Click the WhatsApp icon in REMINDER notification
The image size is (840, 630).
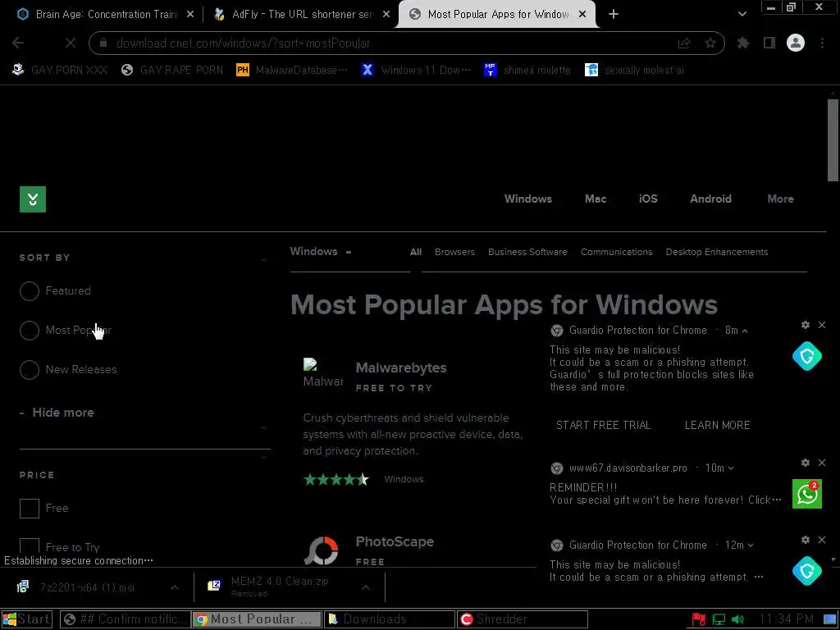point(807,493)
